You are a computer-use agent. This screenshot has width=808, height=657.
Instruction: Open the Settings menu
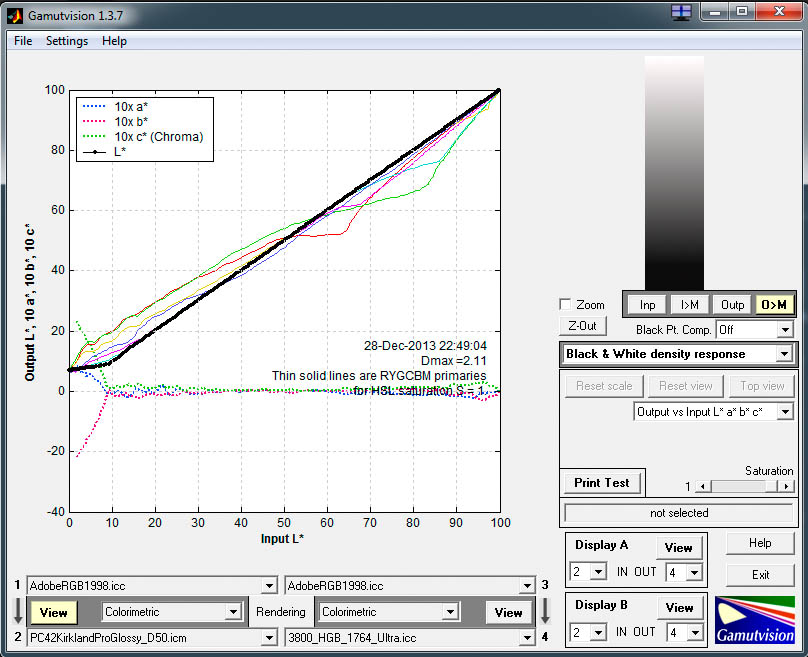pos(67,41)
